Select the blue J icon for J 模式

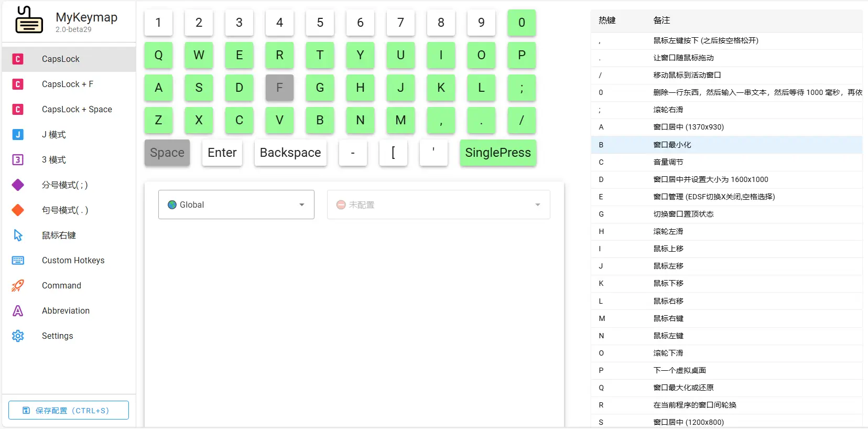[x=18, y=134]
